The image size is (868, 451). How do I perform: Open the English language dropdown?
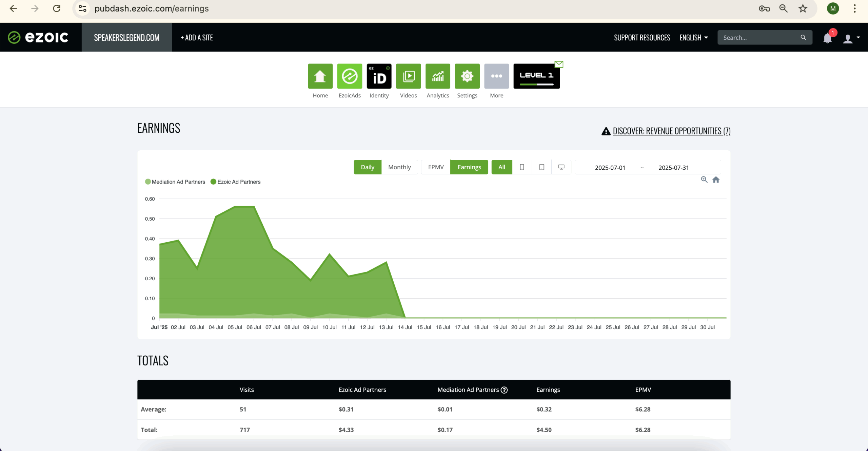point(694,37)
